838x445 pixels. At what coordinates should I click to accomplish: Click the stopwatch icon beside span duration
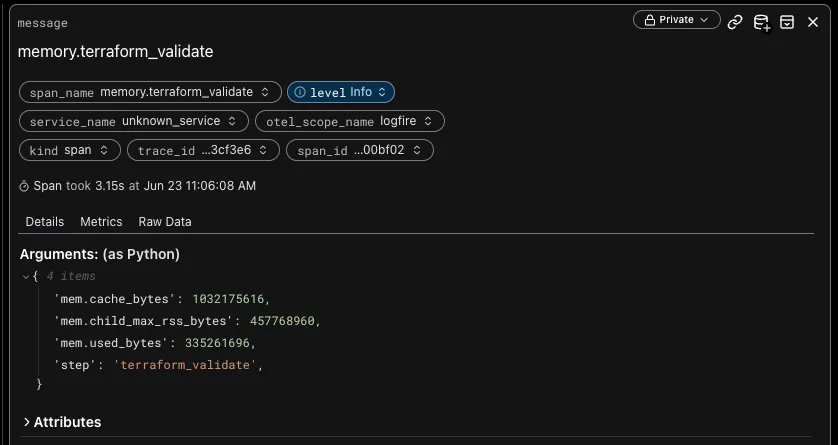24,186
